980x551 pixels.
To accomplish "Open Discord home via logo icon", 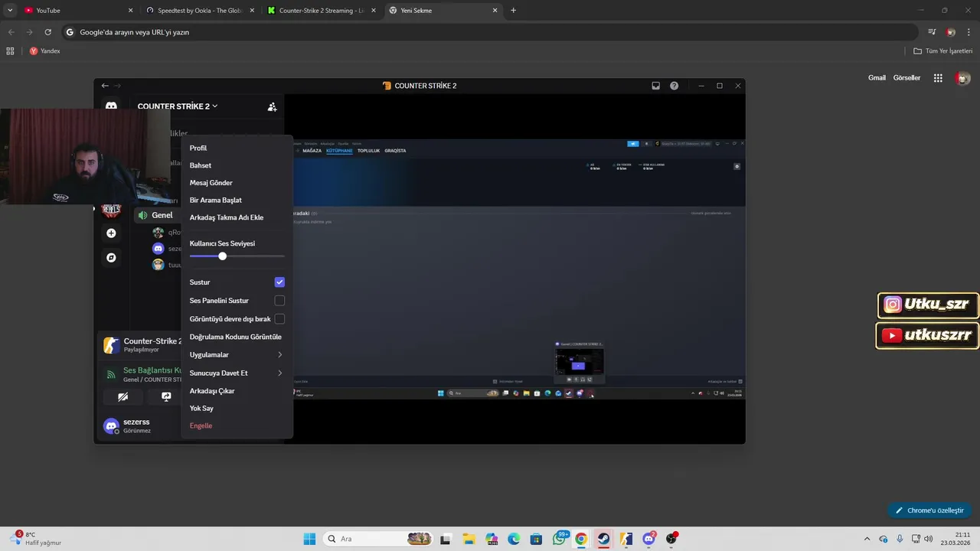I will (x=111, y=106).
